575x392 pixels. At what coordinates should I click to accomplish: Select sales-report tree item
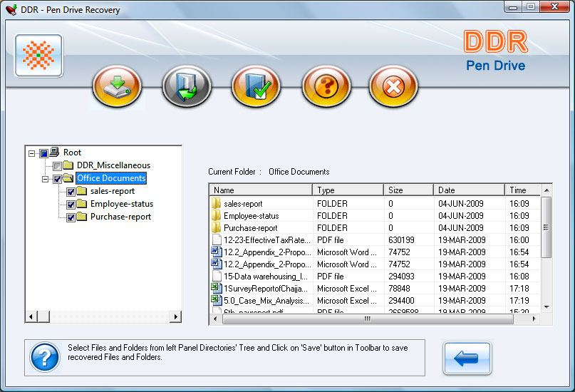tap(113, 191)
